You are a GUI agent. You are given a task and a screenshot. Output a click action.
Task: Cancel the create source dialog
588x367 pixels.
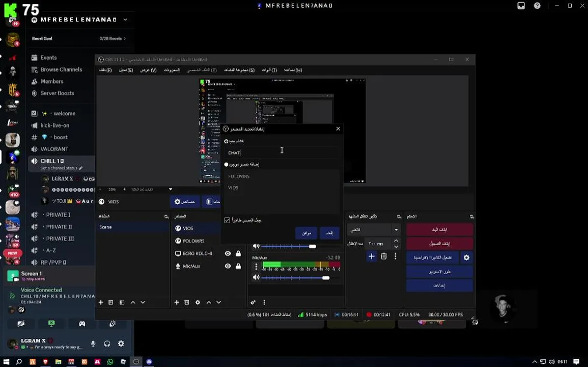coord(329,233)
